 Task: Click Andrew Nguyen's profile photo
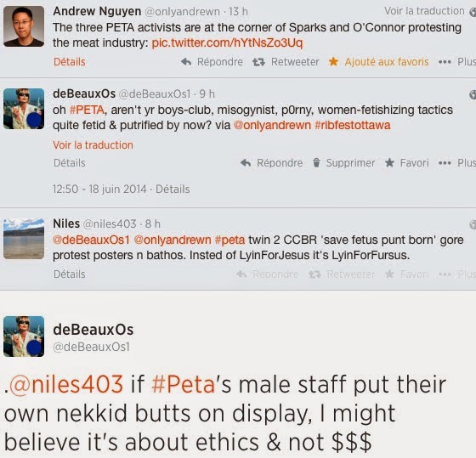24,26
